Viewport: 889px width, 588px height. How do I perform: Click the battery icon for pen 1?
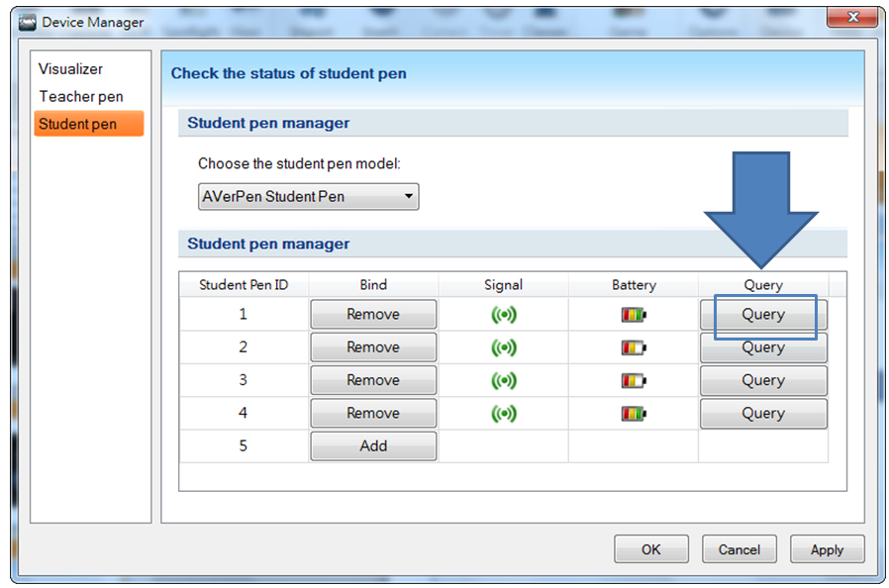point(633,315)
